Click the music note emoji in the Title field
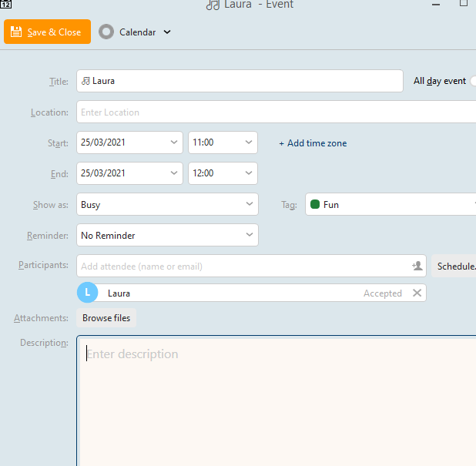The image size is (476, 466). pyautogui.click(x=86, y=81)
